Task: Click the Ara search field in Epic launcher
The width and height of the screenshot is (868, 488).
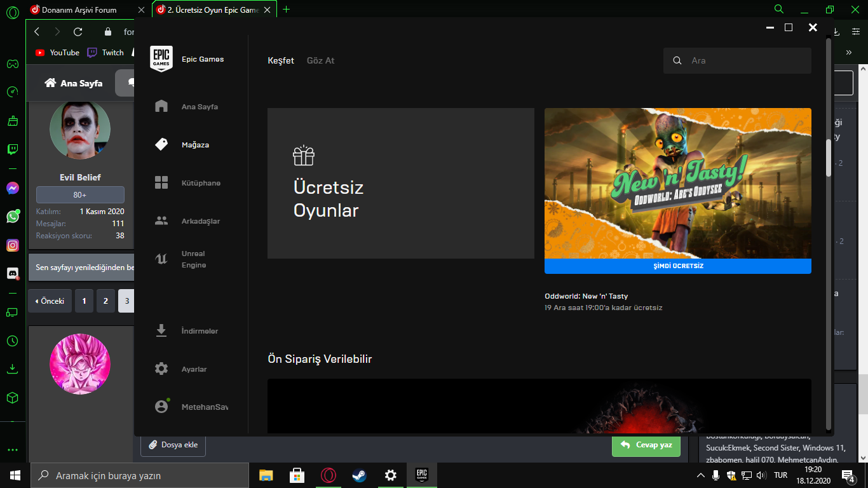Action: (737, 60)
